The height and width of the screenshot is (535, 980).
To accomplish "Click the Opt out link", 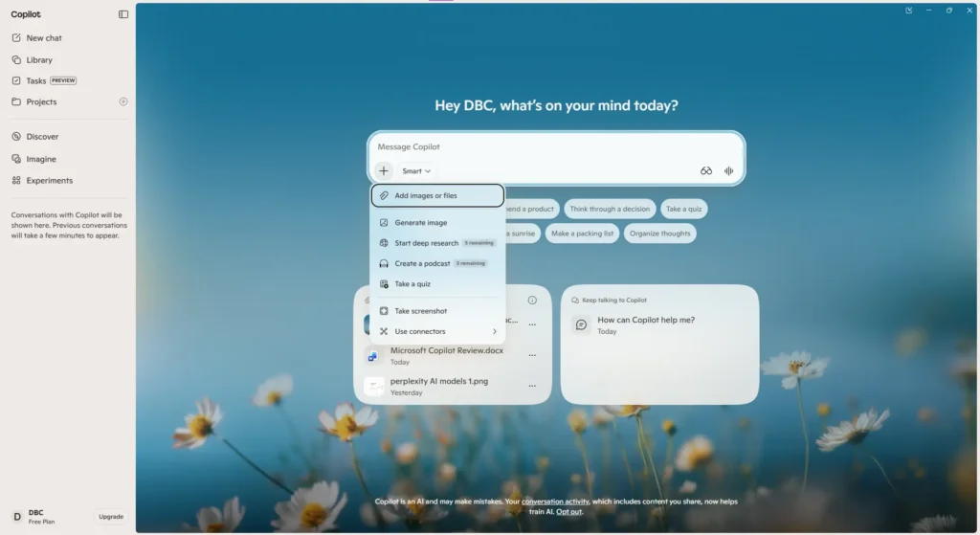I will [568, 512].
